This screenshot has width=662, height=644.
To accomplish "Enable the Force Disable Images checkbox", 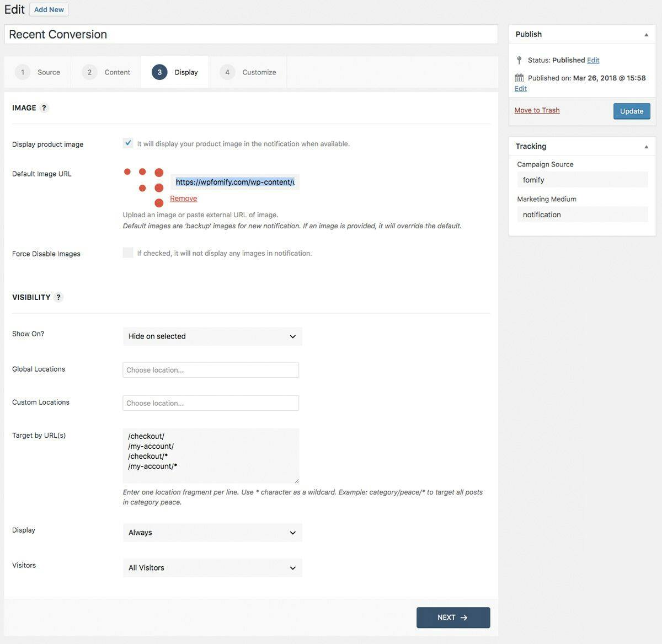I will (x=128, y=253).
